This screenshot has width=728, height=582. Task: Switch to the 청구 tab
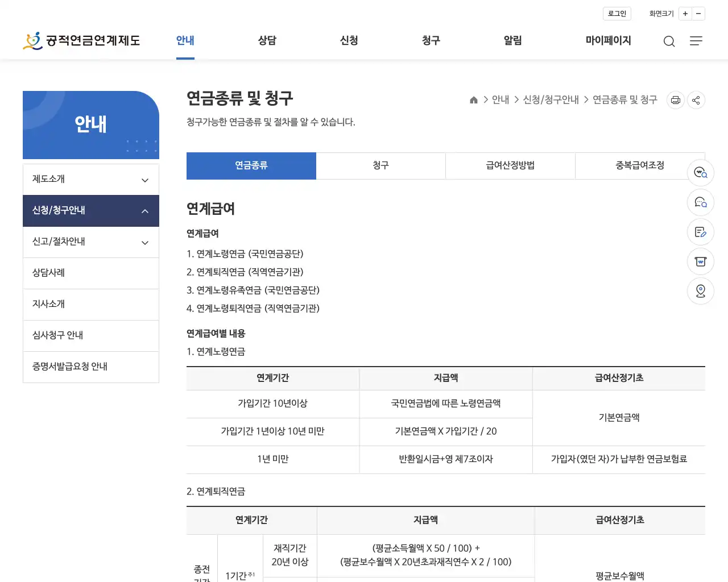(380, 165)
